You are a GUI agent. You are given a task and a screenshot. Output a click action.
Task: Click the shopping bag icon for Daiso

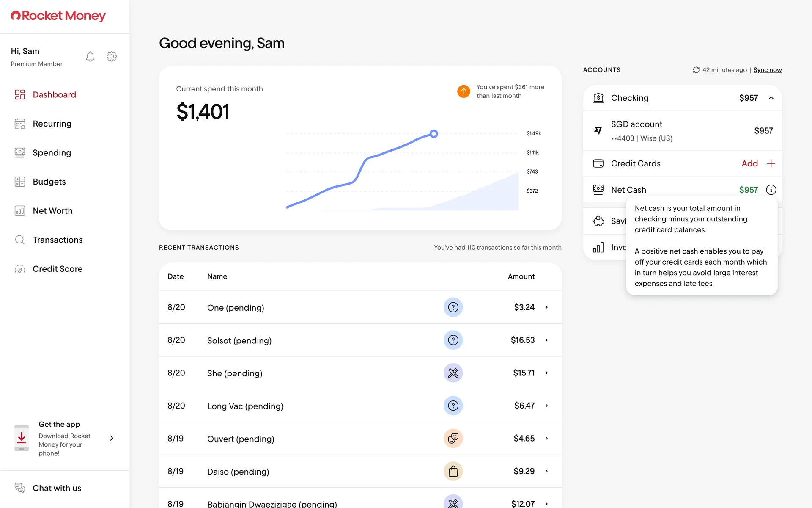(x=453, y=471)
